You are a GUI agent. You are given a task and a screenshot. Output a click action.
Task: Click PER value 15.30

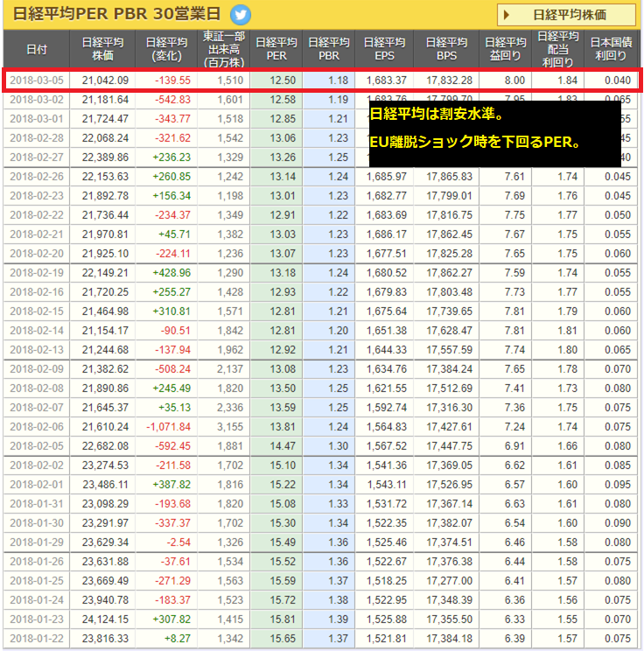[x=283, y=522]
